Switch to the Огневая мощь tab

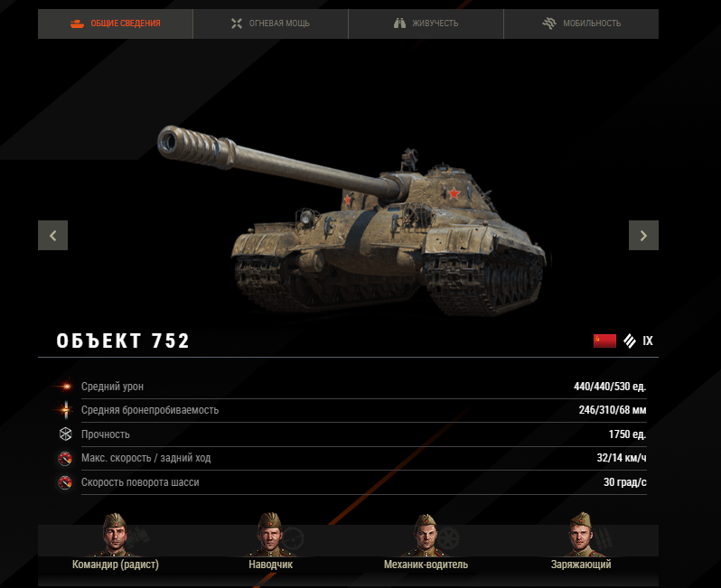coord(270,23)
